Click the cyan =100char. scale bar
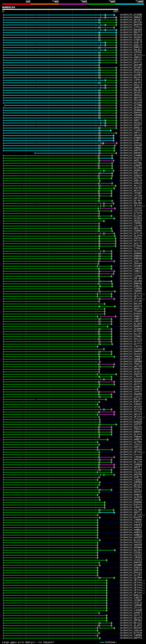This screenshot has width=146, height=644. pos(102,642)
